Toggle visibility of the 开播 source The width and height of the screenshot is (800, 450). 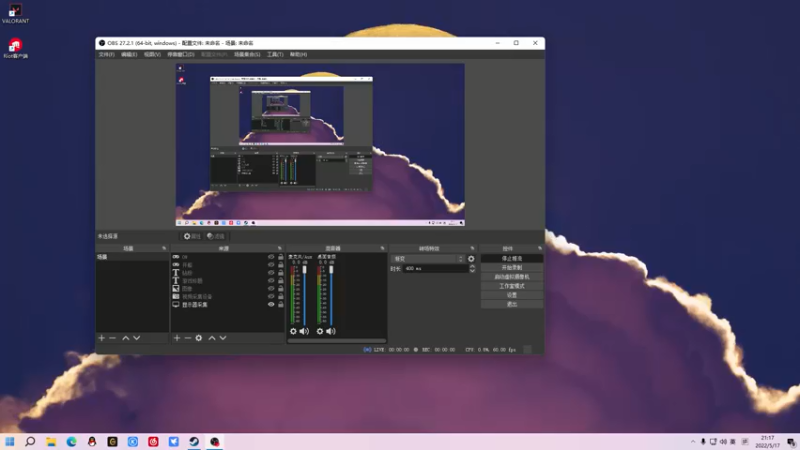pyautogui.click(x=271, y=265)
